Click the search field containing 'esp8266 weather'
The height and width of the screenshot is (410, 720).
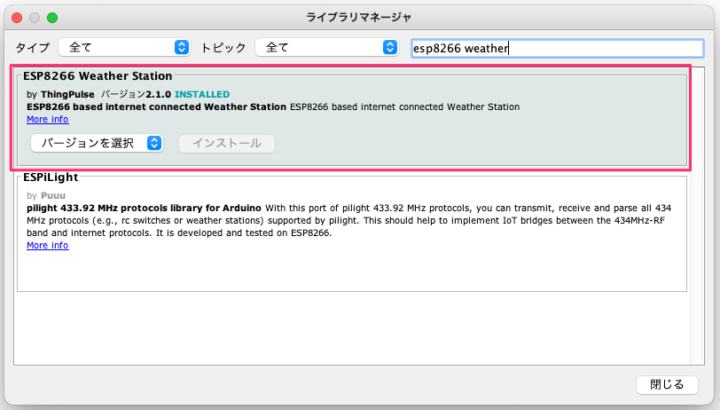(557, 48)
